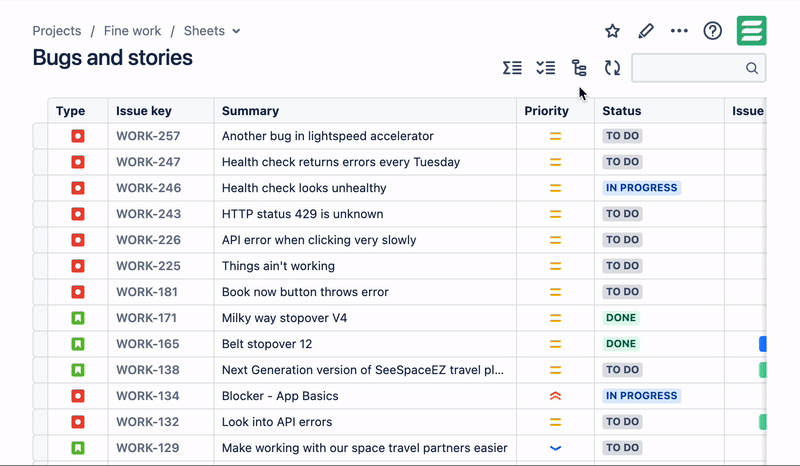This screenshot has width=800, height=466.
Task: Click the Projects breadcrumb link
Action: (57, 31)
